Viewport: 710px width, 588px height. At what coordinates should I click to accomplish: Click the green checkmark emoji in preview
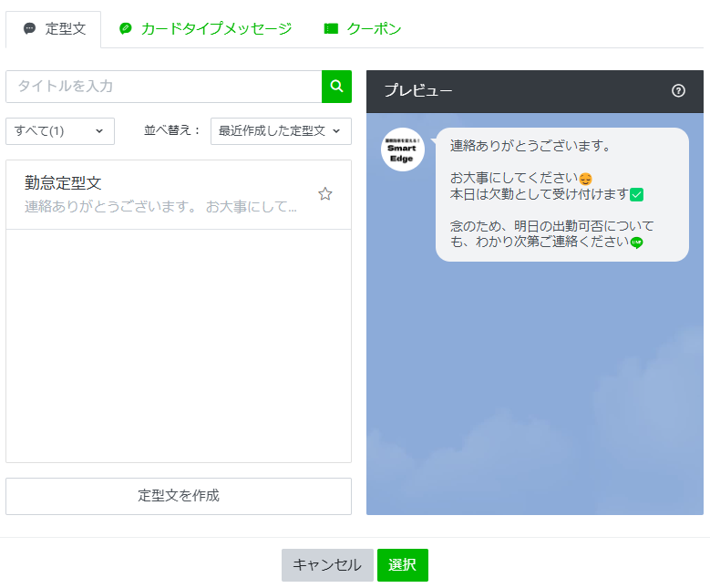click(637, 195)
